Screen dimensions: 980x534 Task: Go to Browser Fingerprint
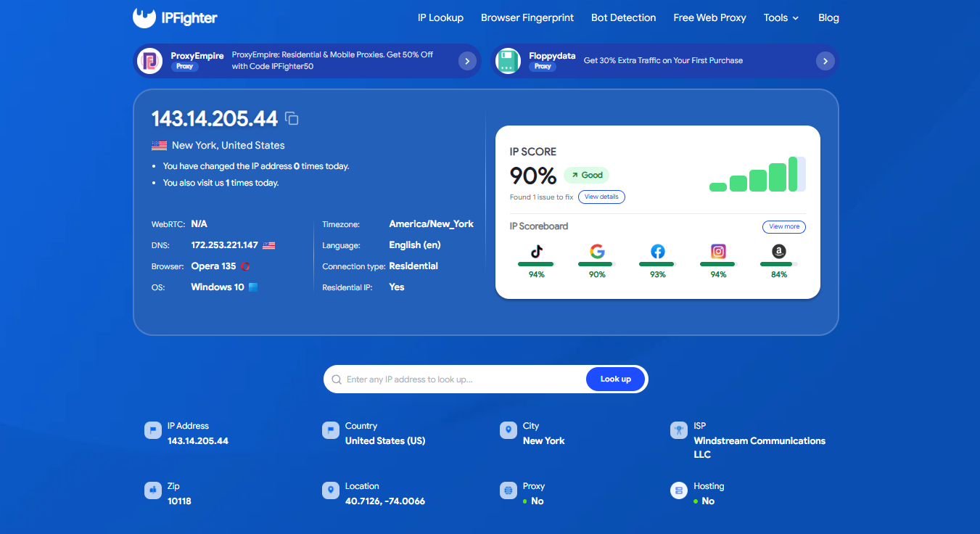click(x=527, y=17)
